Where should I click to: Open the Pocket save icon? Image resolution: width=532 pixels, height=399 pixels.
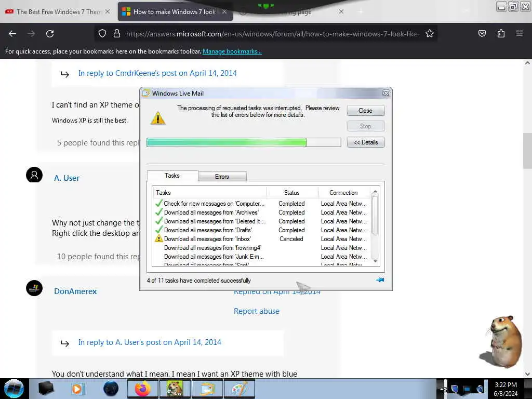pyautogui.click(x=482, y=34)
